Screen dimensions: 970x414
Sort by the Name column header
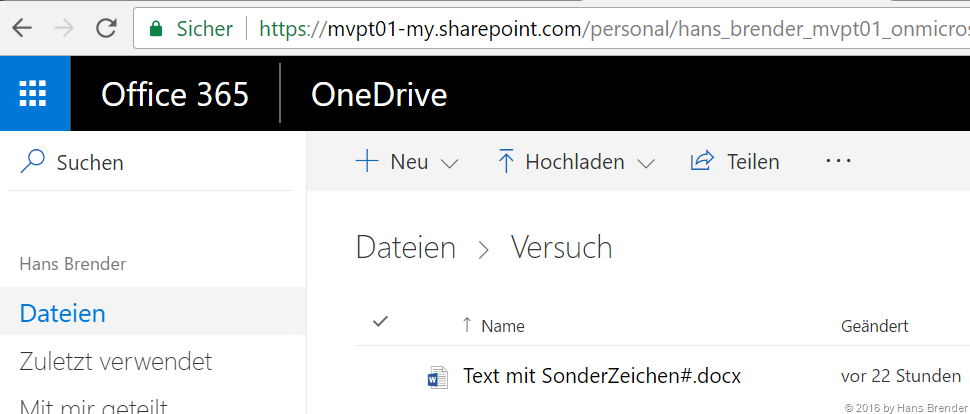(x=502, y=326)
